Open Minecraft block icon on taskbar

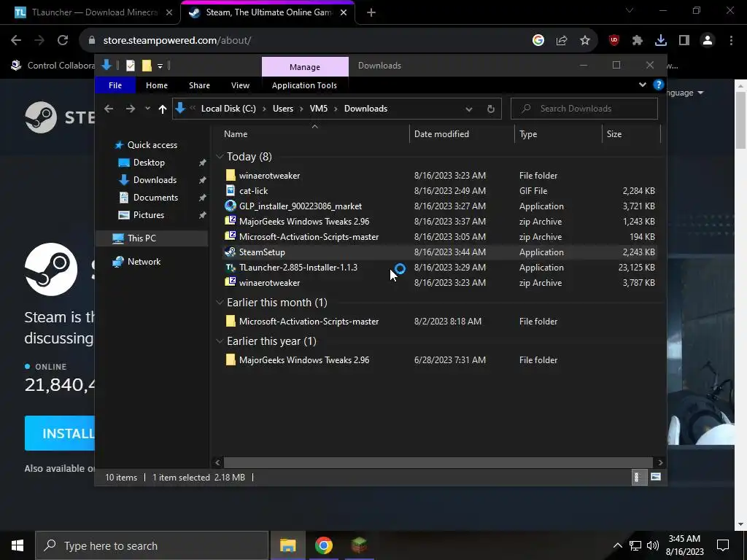click(x=359, y=545)
